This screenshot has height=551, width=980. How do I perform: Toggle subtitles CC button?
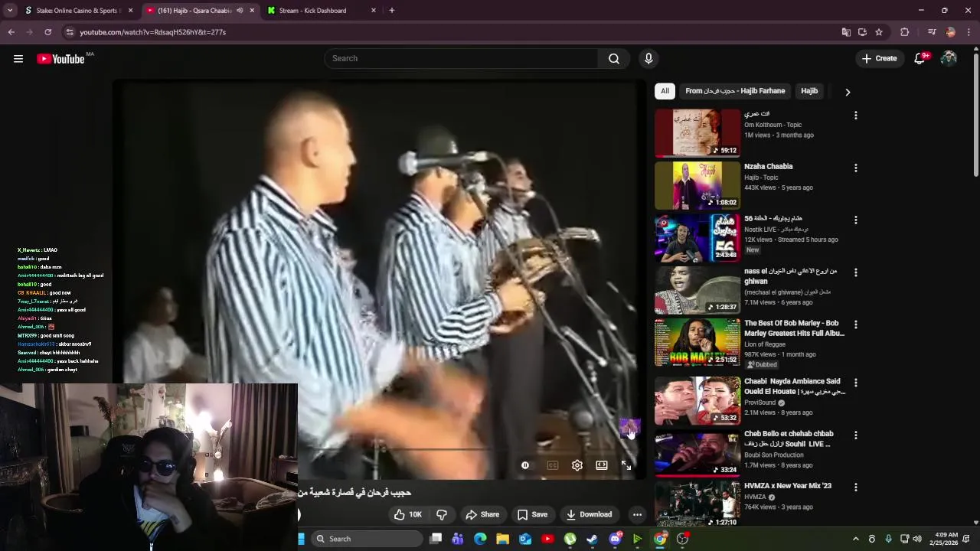[553, 465]
